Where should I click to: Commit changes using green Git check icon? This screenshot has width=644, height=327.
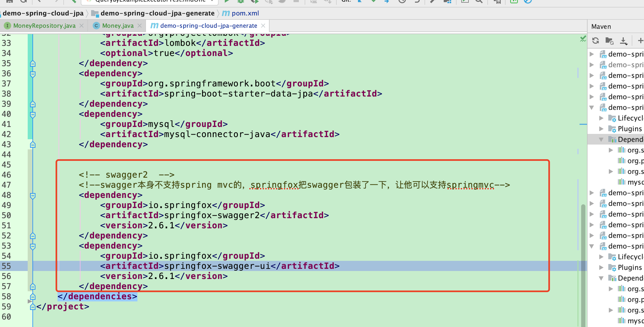coord(374,1)
